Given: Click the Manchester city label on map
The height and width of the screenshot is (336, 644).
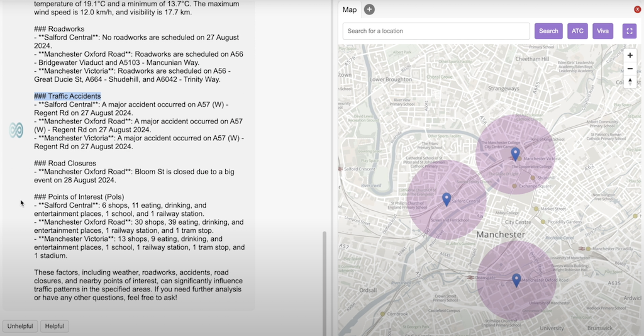Looking at the screenshot, I should pyautogui.click(x=501, y=235).
